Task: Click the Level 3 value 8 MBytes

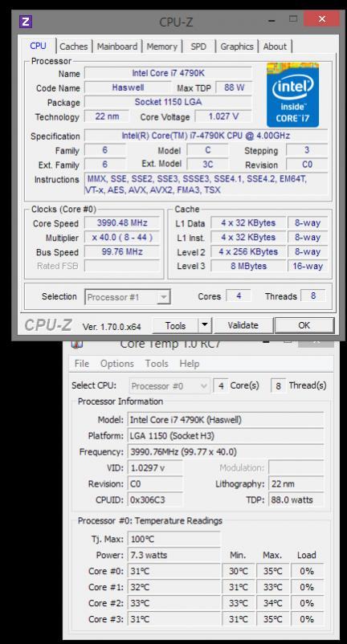Action: (248, 266)
